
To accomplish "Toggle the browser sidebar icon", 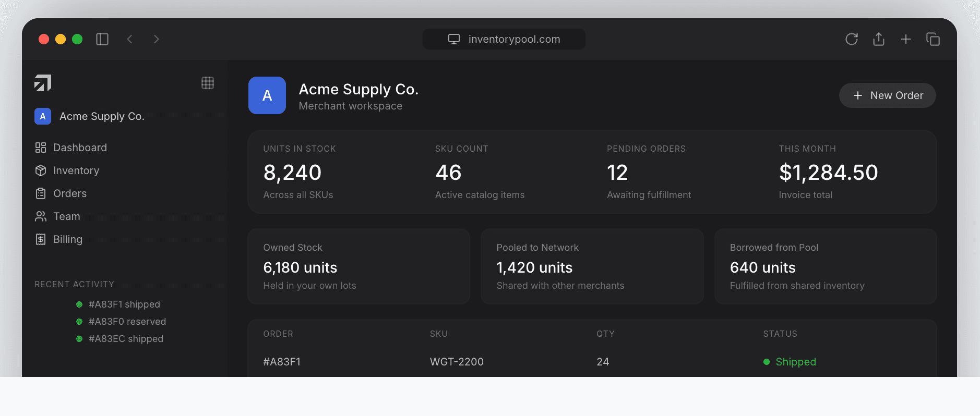I will (x=102, y=39).
